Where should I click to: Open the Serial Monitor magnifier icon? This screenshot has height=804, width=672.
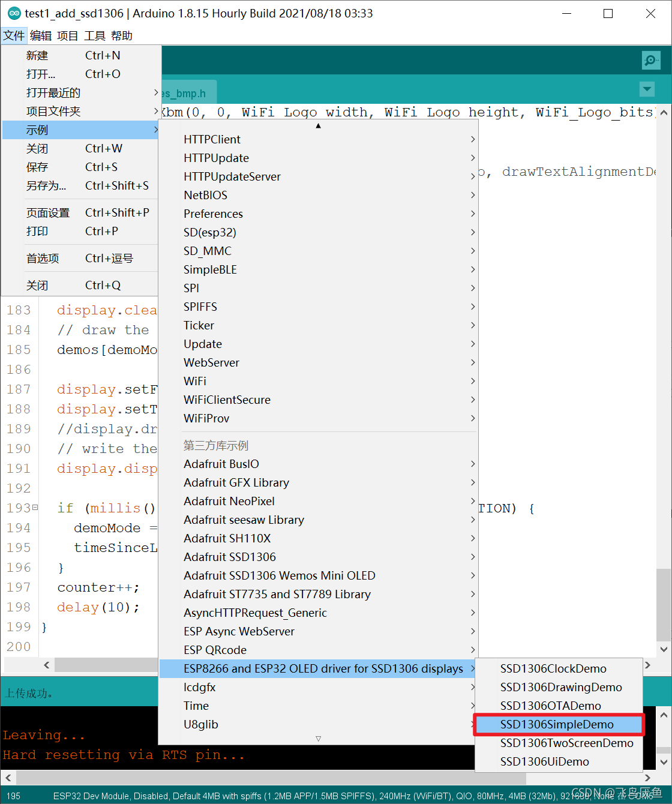pos(651,60)
